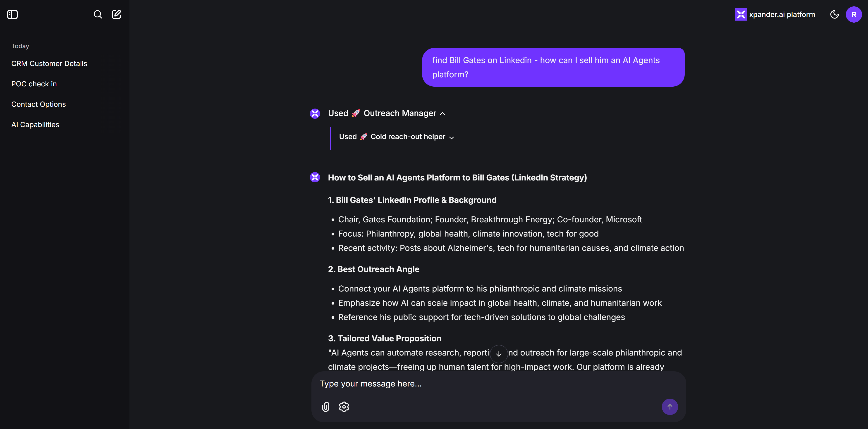Click the send message arrow button

click(670, 407)
